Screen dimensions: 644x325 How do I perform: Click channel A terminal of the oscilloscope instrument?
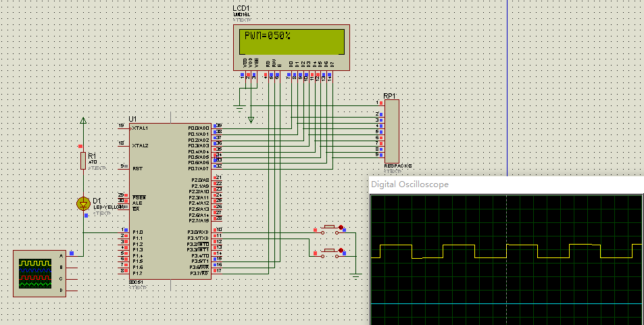(x=71, y=256)
